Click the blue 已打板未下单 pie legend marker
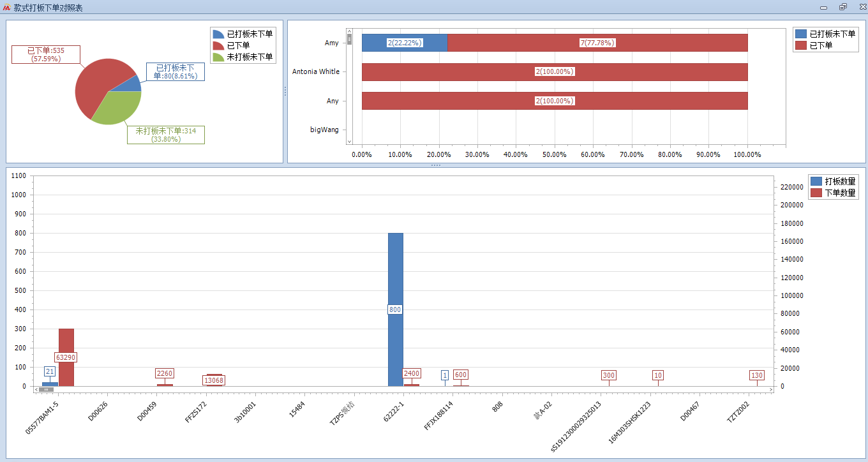The height and width of the screenshot is (462, 868). click(x=218, y=34)
